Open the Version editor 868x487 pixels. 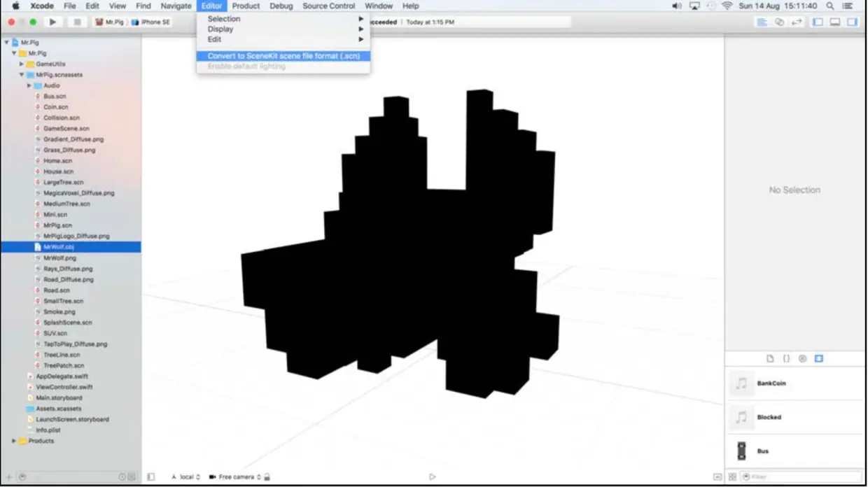point(797,22)
